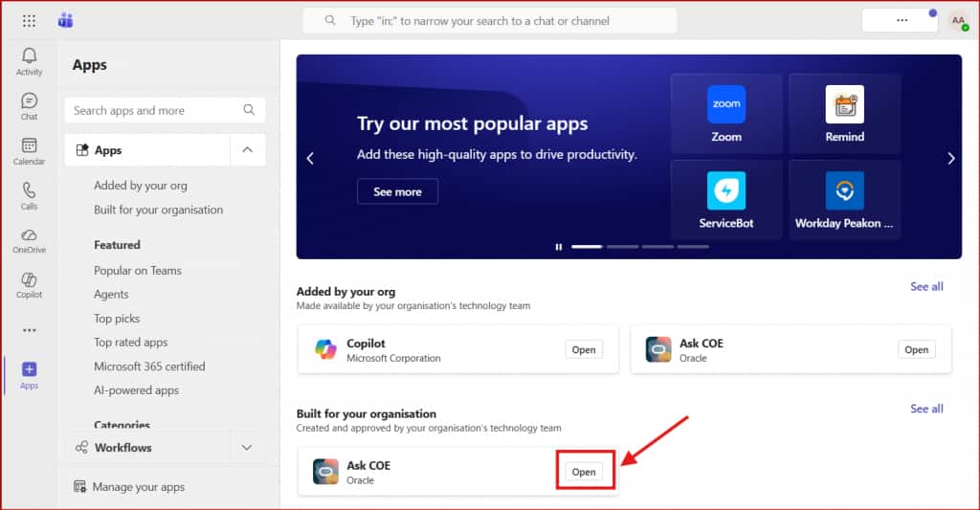Image resolution: width=980 pixels, height=510 pixels.
Task: See all Built for your organisation apps
Action: pos(926,409)
